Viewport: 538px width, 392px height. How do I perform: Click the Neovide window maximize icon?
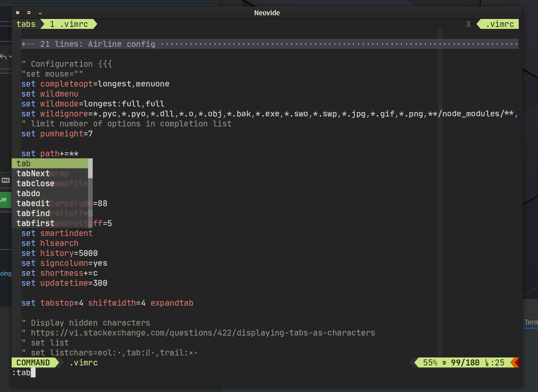tap(29, 13)
